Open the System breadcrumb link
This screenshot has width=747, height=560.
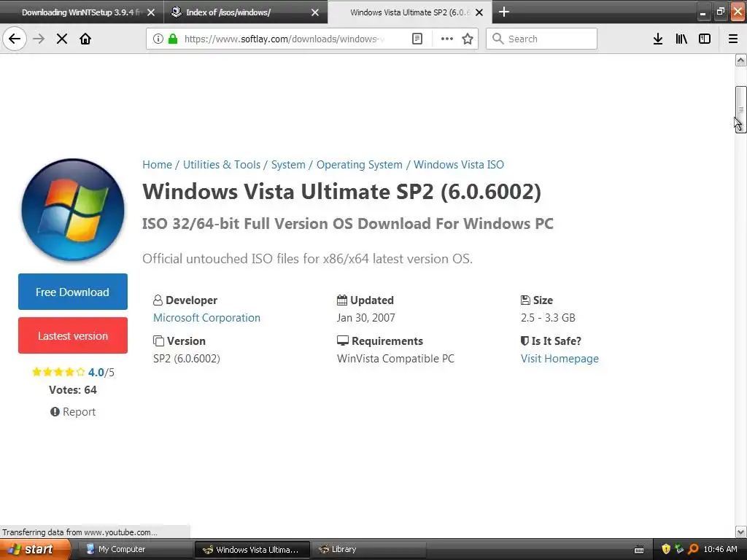(x=288, y=165)
